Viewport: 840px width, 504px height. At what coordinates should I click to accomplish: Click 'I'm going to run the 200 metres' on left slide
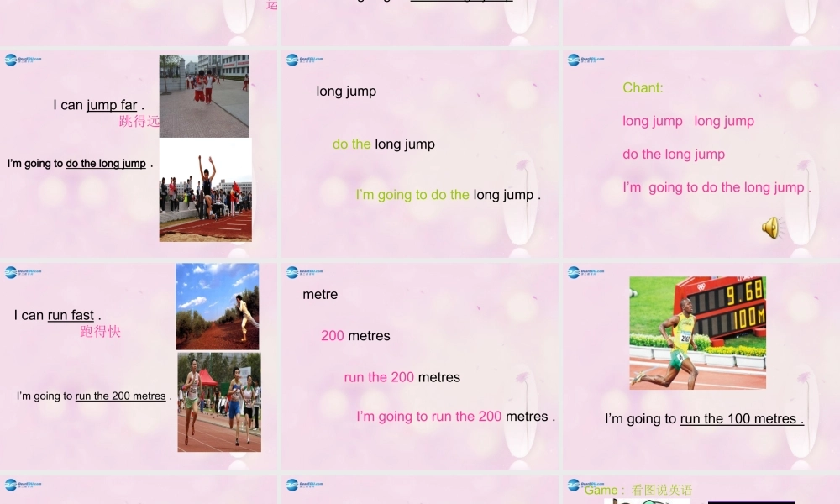94,396
